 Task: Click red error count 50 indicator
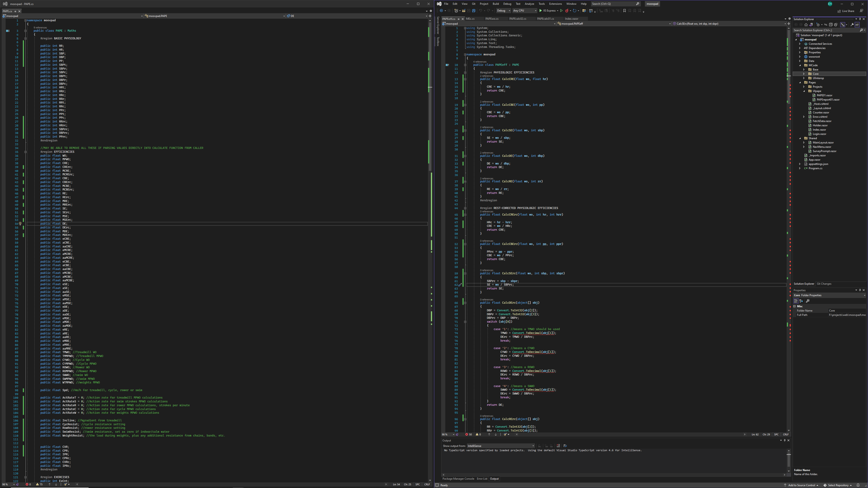(468, 434)
